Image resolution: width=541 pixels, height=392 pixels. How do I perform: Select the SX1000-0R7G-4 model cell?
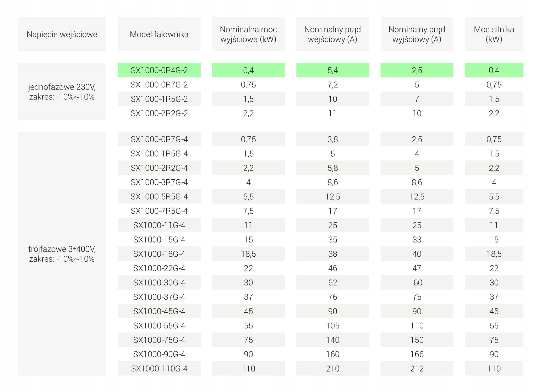point(159,139)
